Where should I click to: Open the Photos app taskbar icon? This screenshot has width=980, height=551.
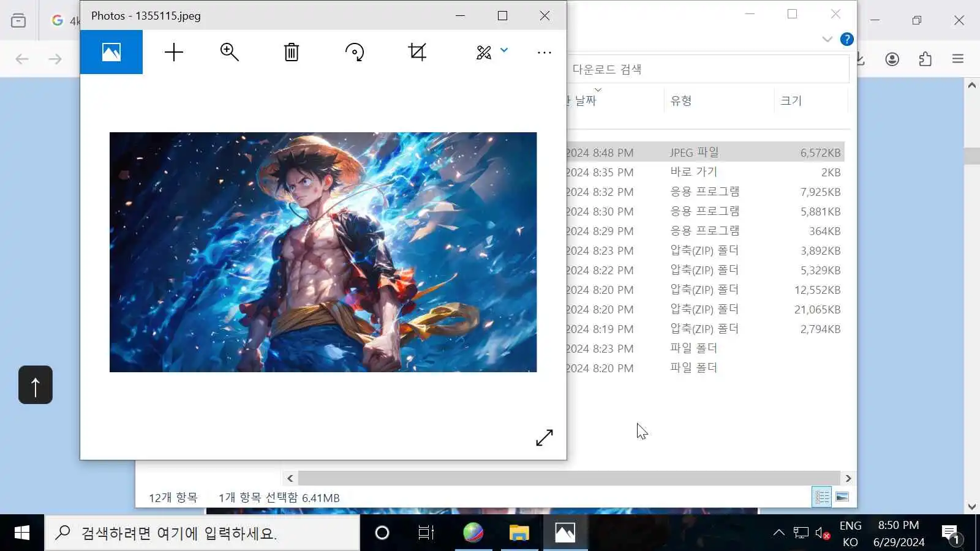point(565,533)
